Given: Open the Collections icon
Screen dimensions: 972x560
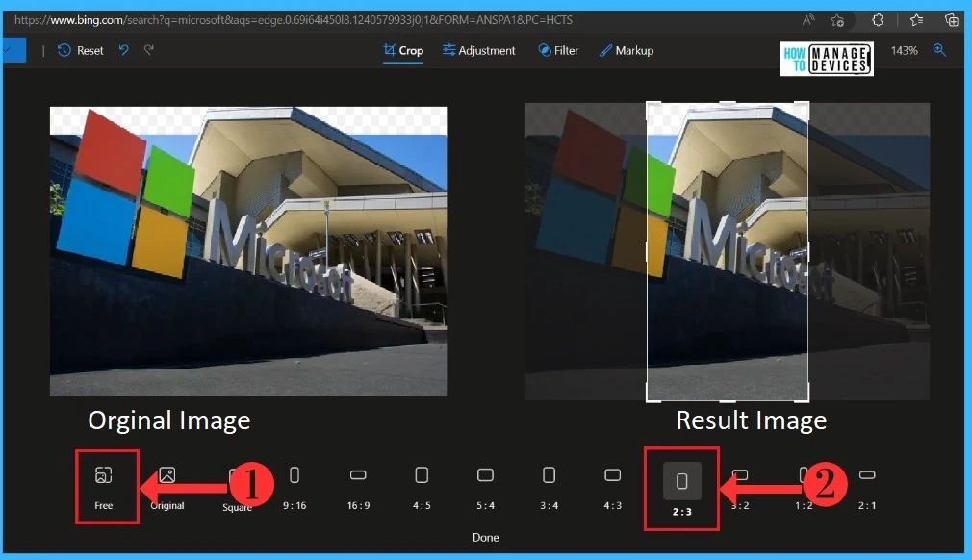Looking at the screenshot, I should [x=952, y=20].
